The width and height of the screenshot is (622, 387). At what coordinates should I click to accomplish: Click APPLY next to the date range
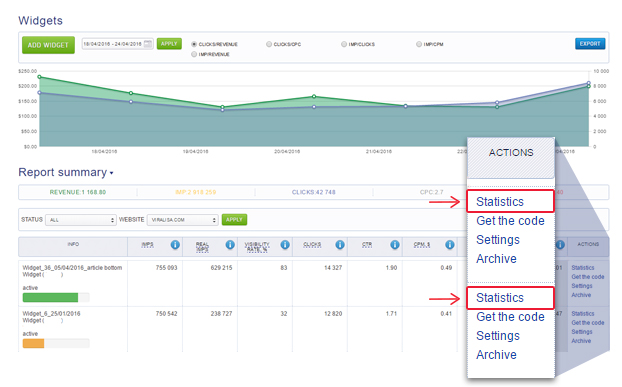coord(169,44)
